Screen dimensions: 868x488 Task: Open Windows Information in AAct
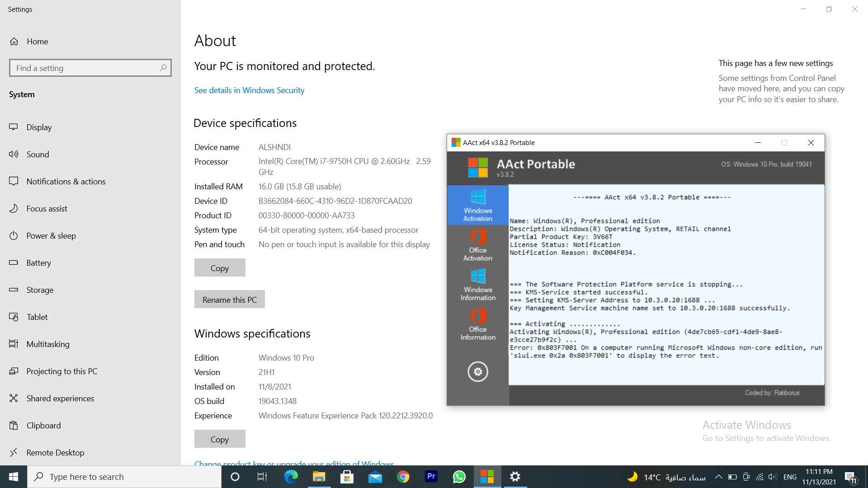point(478,285)
